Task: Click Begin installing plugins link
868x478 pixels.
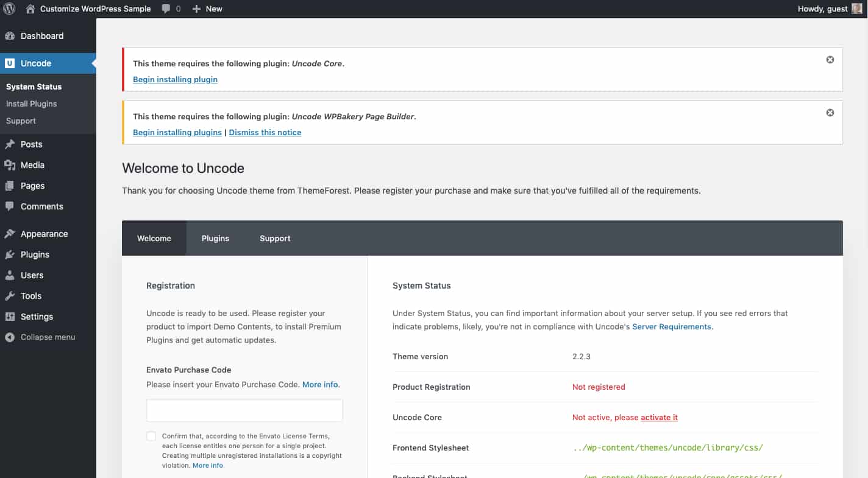Action: tap(177, 132)
